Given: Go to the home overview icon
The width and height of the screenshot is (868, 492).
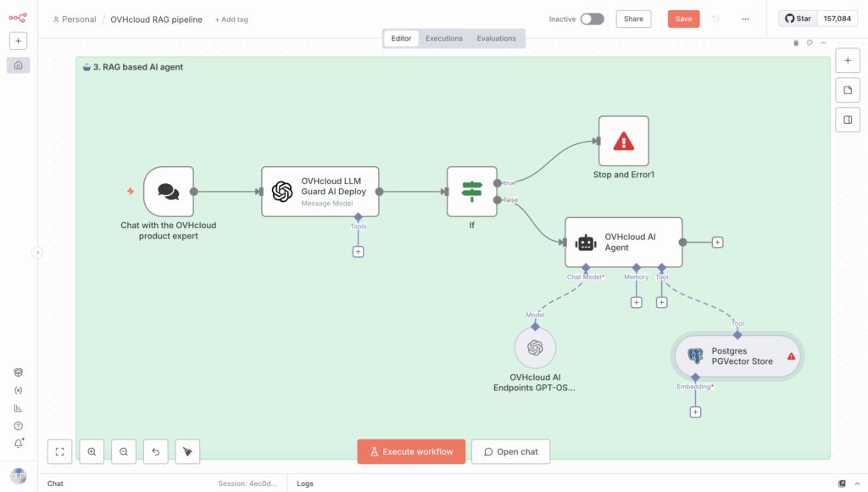Looking at the screenshot, I should (x=19, y=64).
